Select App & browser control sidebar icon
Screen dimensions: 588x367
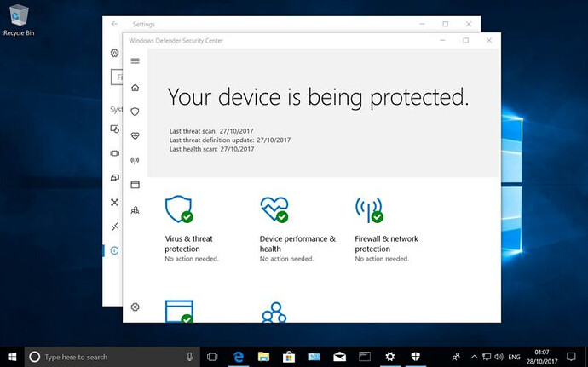tap(135, 185)
